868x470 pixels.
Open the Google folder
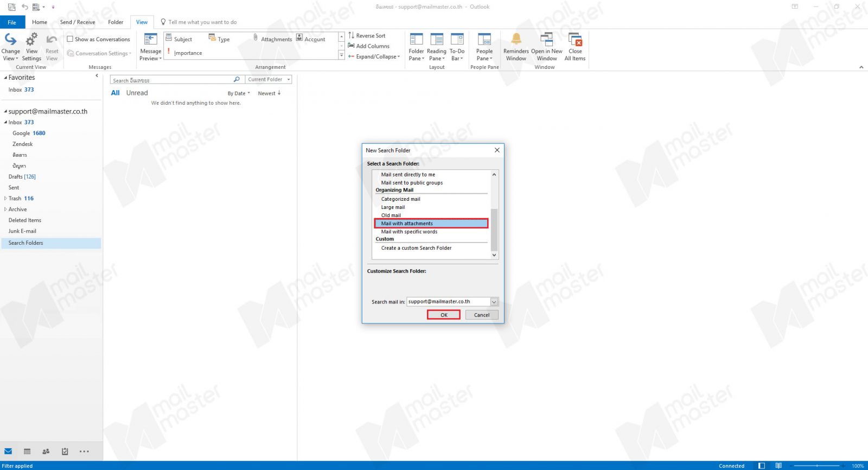click(x=21, y=133)
